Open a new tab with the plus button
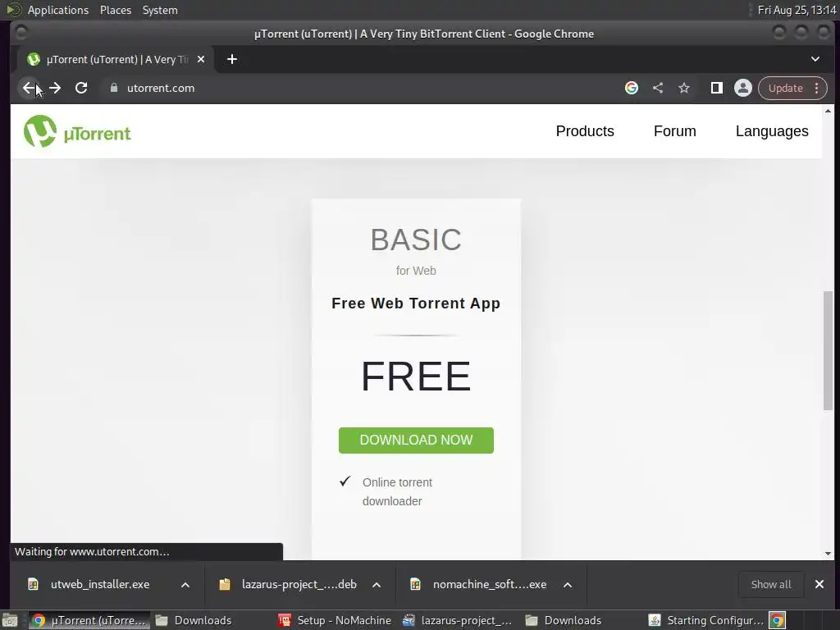This screenshot has width=840, height=630. coord(232,59)
